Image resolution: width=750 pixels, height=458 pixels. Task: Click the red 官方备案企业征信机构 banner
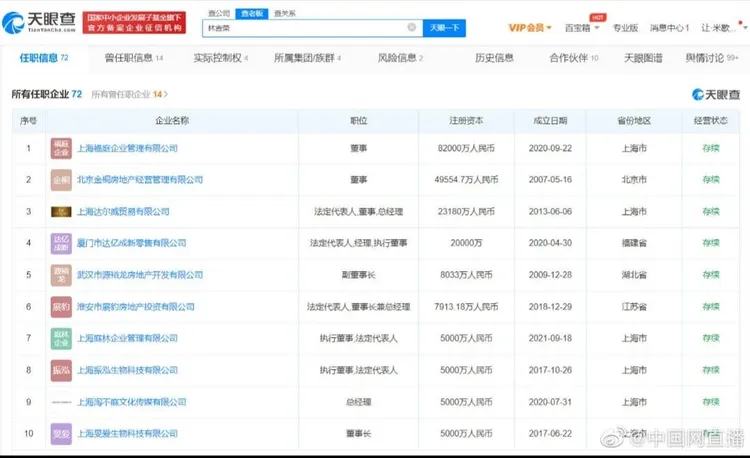click(134, 22)
